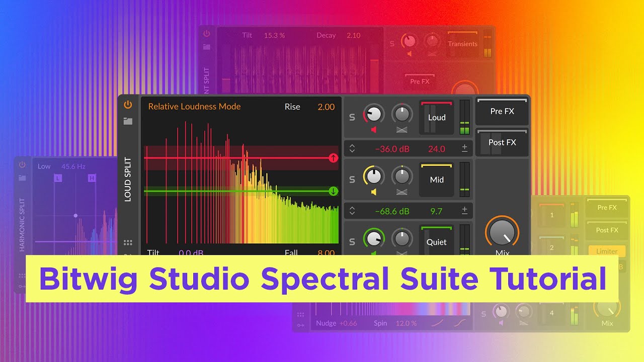Open the Loud Split Pre FX chain
This screenshot has height=362, width=644.
pyautogui.click(x=502, y=111)
